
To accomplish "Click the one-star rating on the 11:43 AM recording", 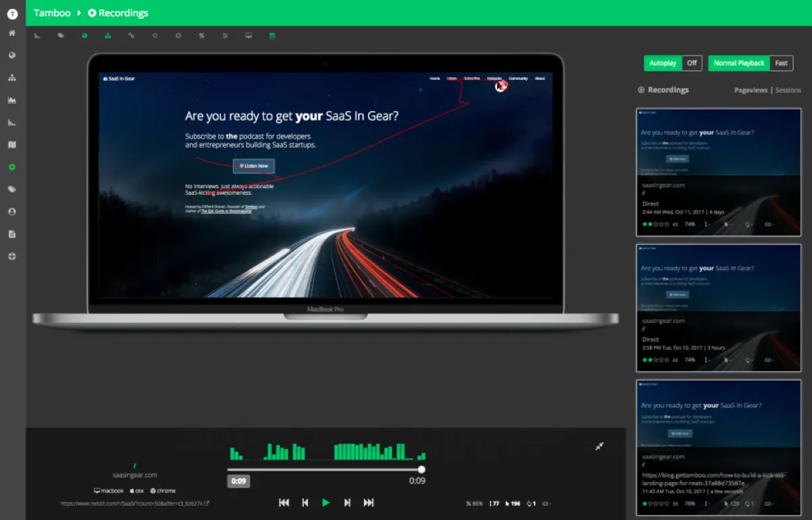I will pos(656,504).
